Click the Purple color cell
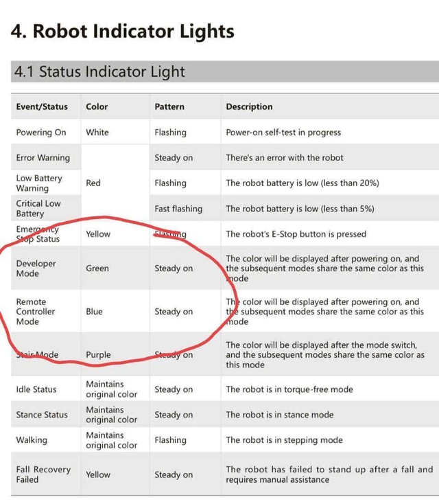439x504 pixels. coord(98,355)
